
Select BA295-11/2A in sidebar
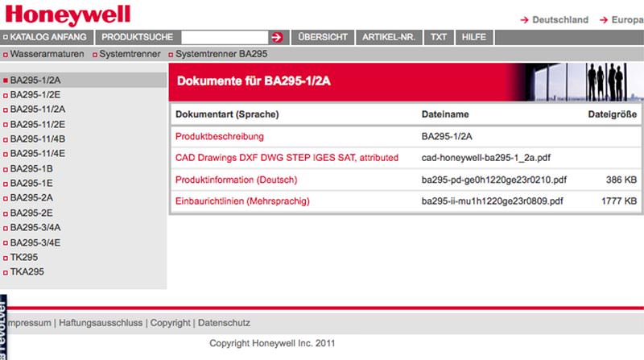coord(38,110)
